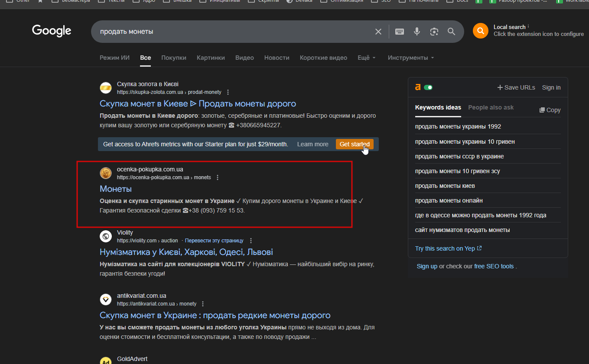Screen dimensions: 589x364
Task: Open the three-dot menu for Violity result
Action: coord(251,241)
